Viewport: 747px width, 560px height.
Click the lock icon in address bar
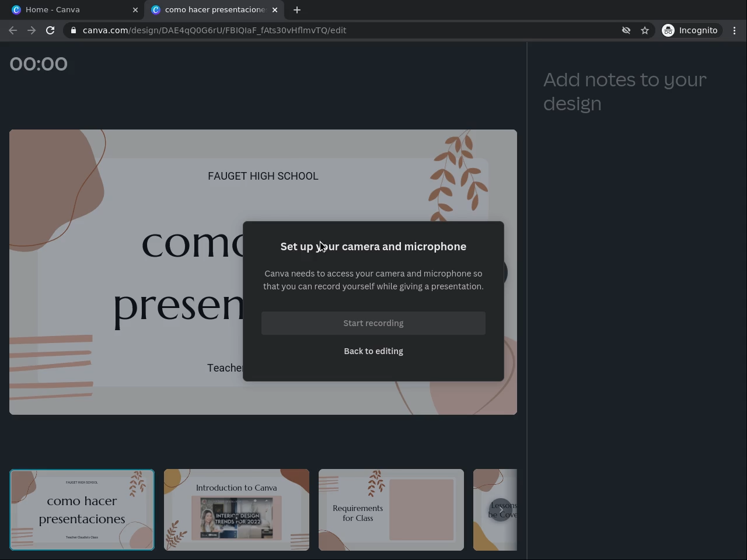point(73,30)
